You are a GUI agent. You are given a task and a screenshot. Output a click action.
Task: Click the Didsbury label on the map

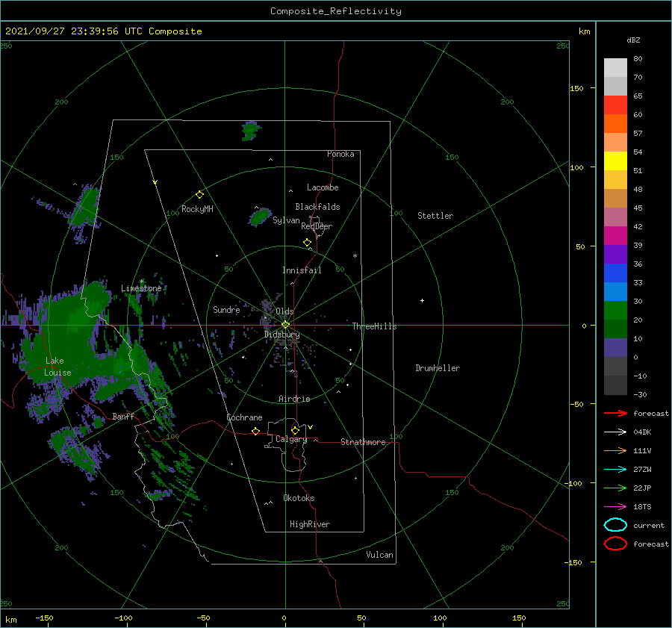[x=281, y=335]
